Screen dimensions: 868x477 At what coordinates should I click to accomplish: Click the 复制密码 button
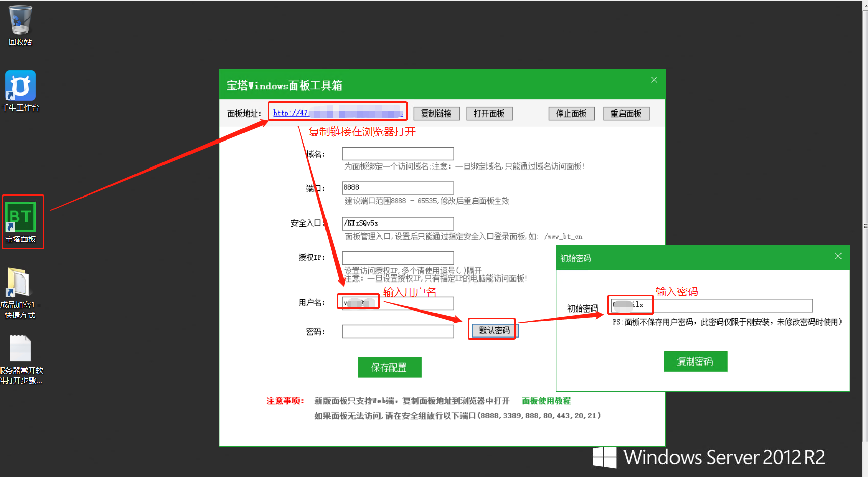[695, 361]
